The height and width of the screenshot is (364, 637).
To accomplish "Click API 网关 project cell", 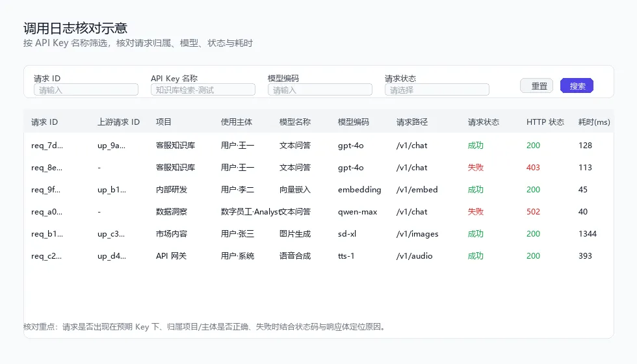I will tap(171, 256).
